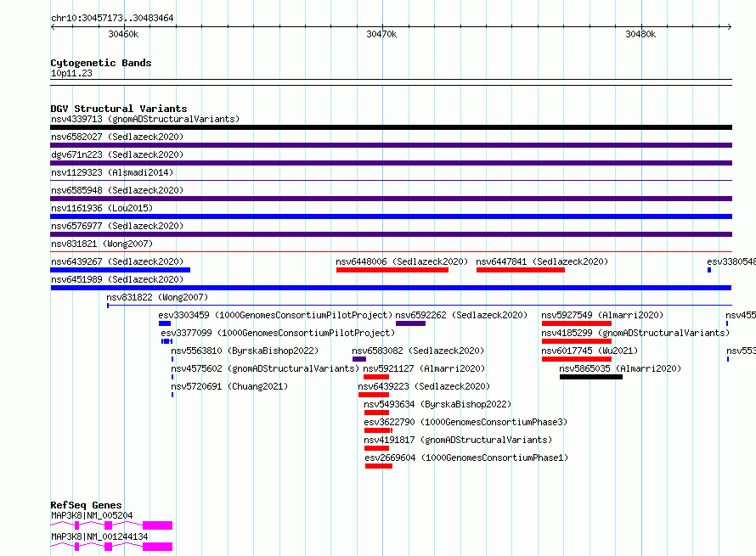This screenshot has width=756, height=556.
Task: Select the RefSeq Genes track title
Action: 86,505
